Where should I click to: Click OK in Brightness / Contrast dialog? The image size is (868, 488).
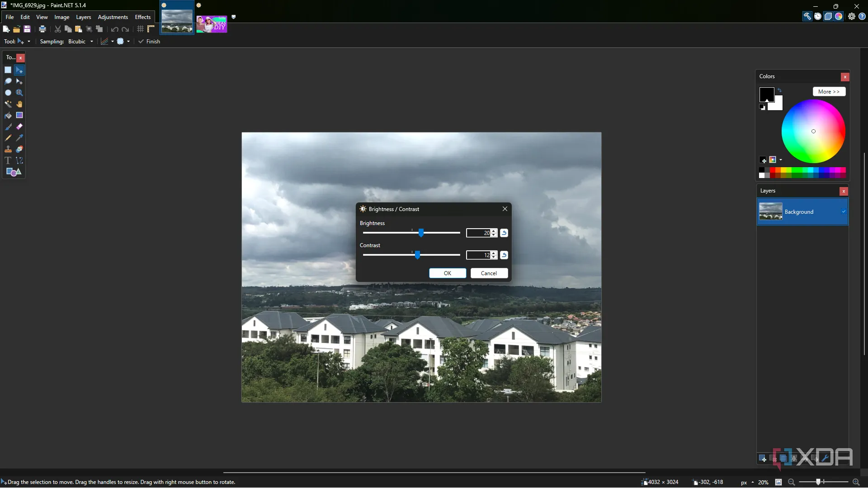click(447, 273)
